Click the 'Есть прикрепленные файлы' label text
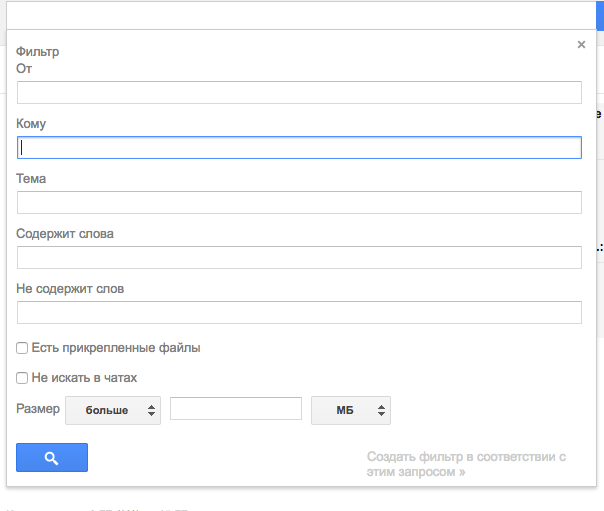Image resolution: width=604 pixels, height=511 pixels. click(x=116, y=348)
